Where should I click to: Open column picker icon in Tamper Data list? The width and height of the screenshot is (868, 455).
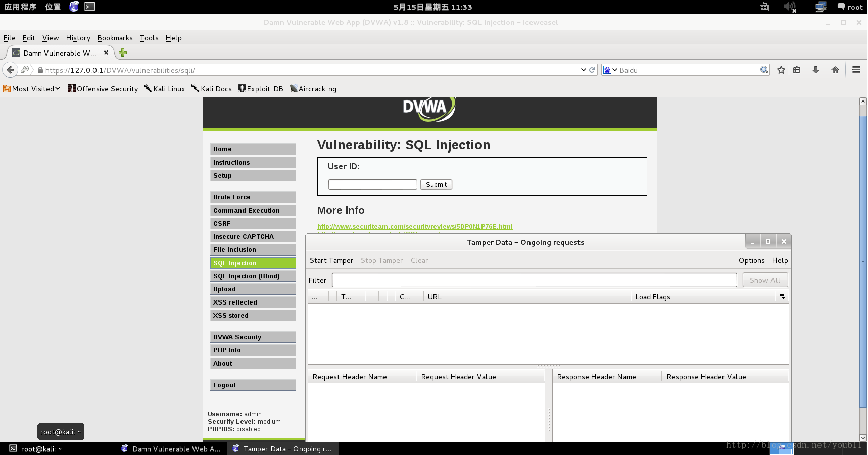pos(782,296)
